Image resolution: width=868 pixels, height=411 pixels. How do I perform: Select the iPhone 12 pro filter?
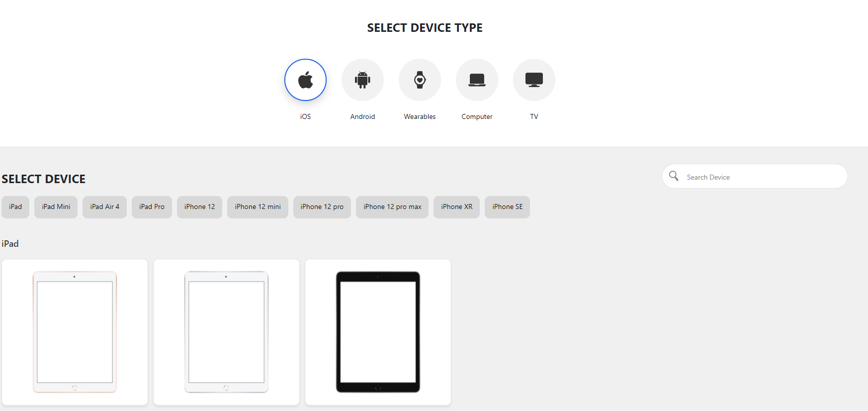pyautogui.click(x=322, y=207)
